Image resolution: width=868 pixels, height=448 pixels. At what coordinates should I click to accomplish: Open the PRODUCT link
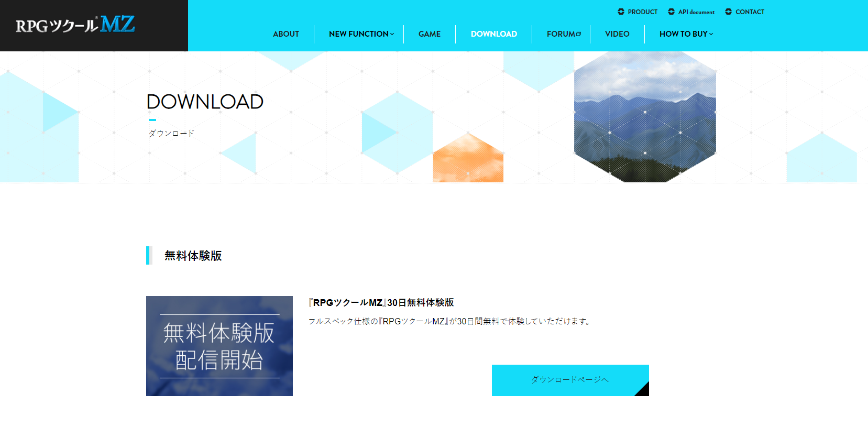point(642,12)
